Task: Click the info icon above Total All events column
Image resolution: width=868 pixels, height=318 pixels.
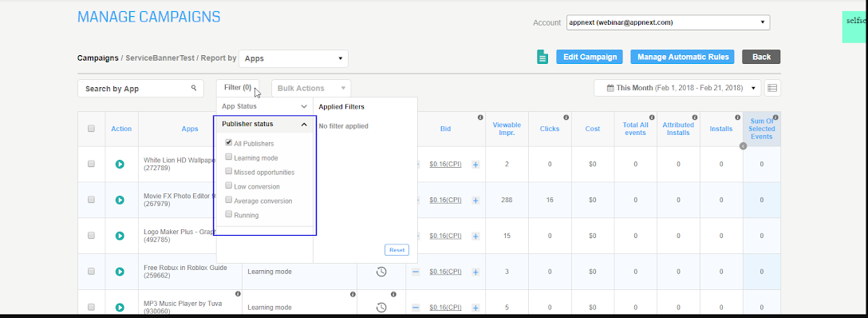Action: (652, 117)
